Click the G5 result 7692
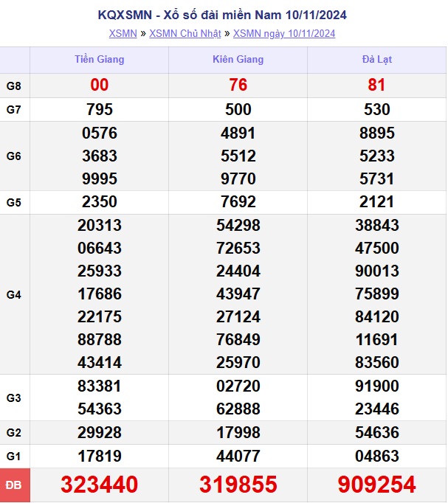Screen dimensions: 448x503 (238, 202)
